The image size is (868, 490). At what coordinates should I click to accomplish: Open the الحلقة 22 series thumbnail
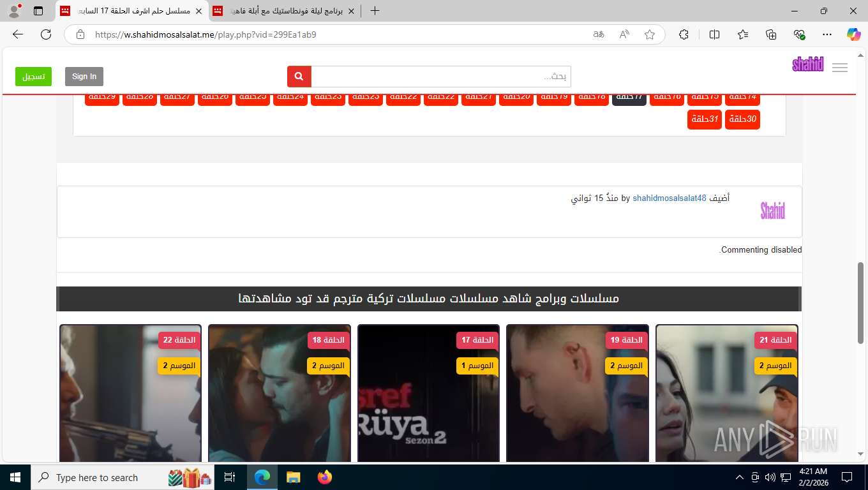131,393
